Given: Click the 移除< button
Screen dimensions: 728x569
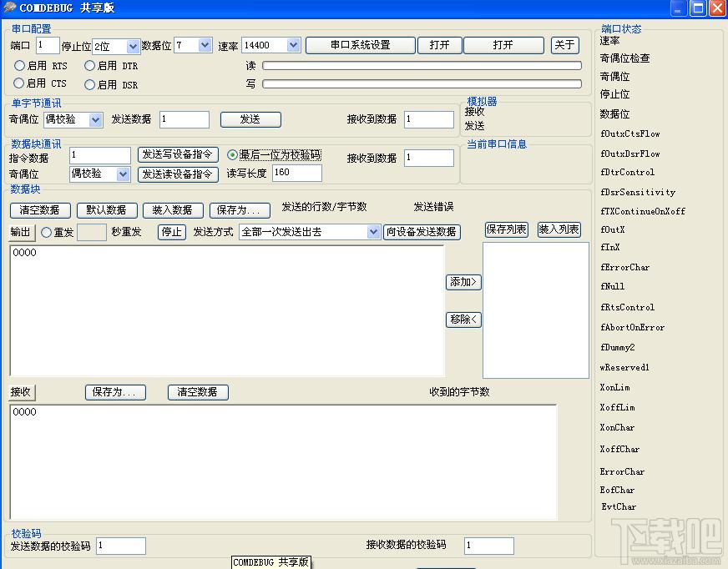Looking at the screenshot, I should [463, 320].
